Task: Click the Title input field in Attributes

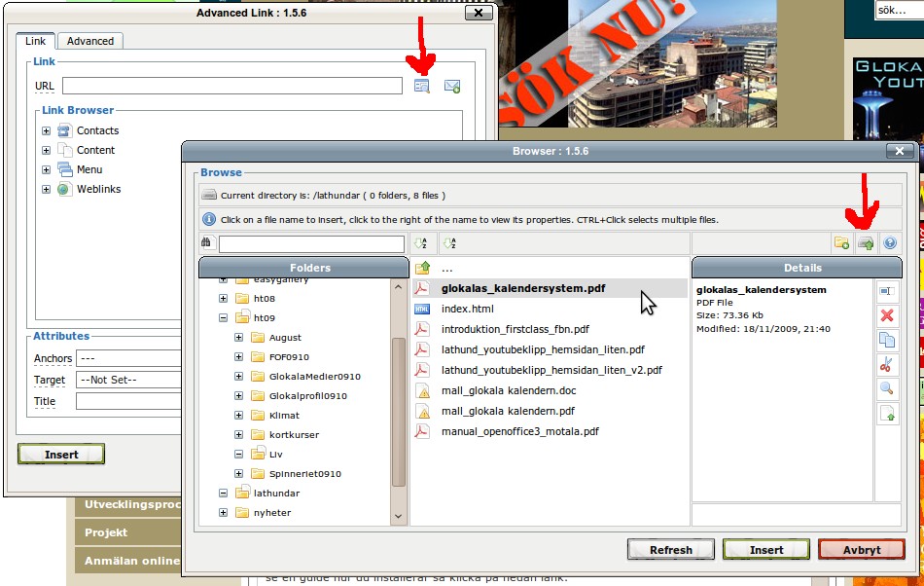Action: 128,401
